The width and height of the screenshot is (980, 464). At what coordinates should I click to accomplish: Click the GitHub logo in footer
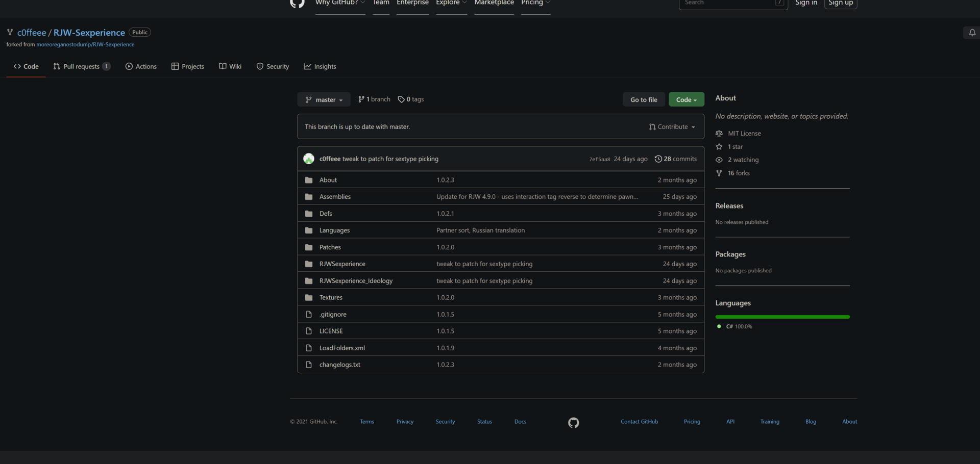(x=574, y=423)
